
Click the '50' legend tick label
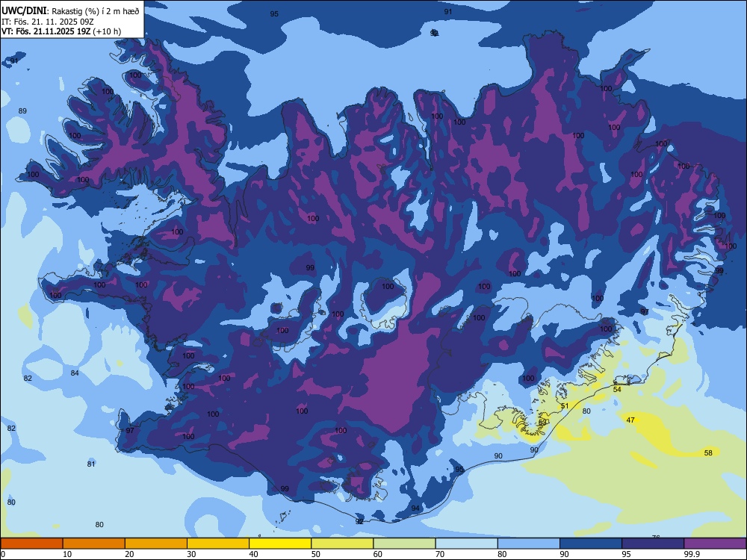315,554
